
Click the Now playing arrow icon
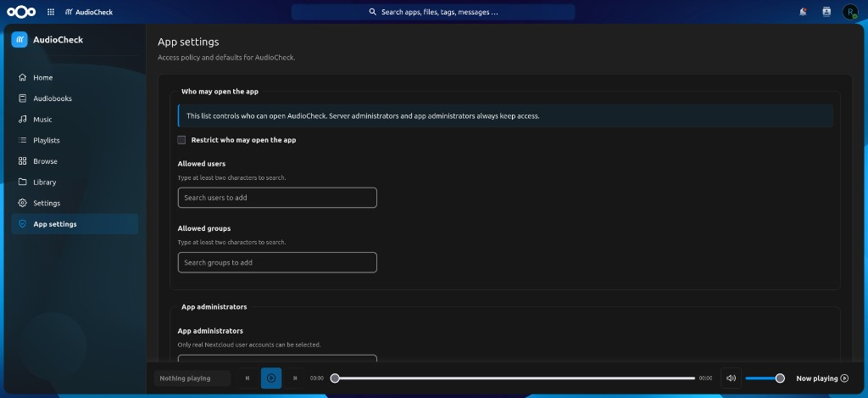[844, 378]
